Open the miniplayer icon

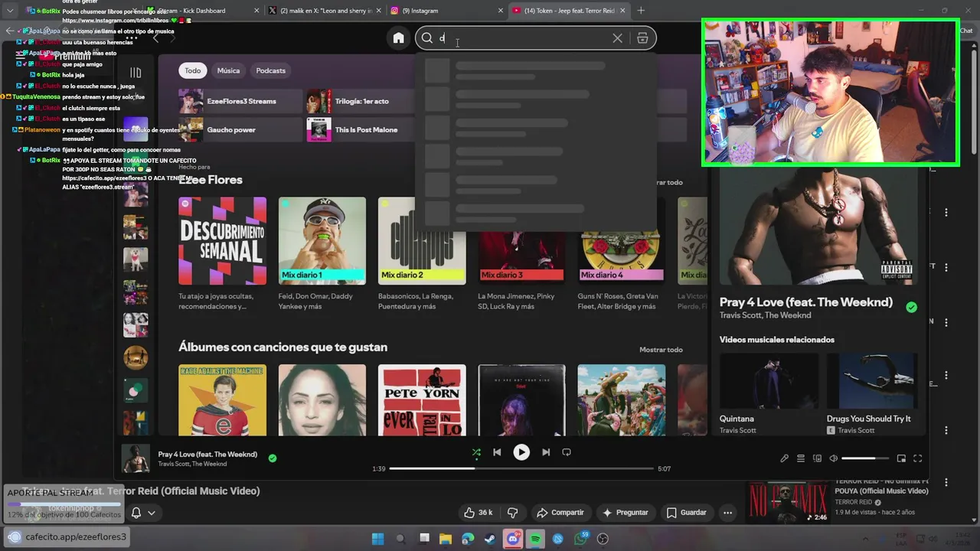901,458
